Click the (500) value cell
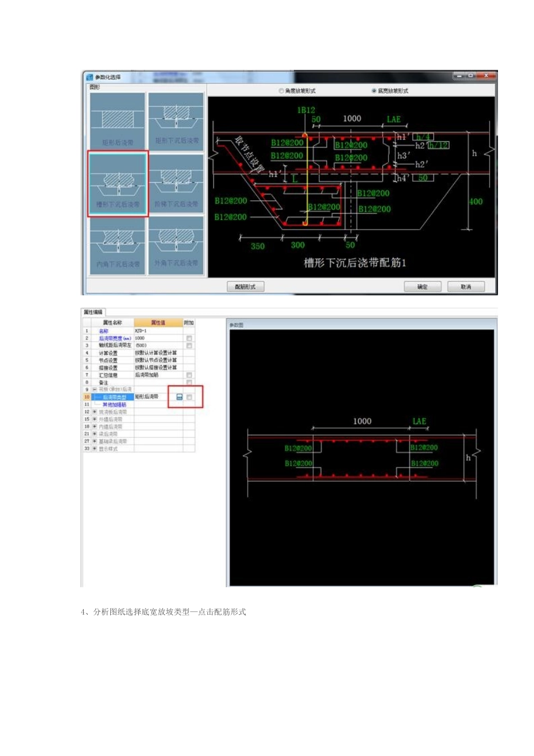The image size is (534, 756). pos(158,345)
